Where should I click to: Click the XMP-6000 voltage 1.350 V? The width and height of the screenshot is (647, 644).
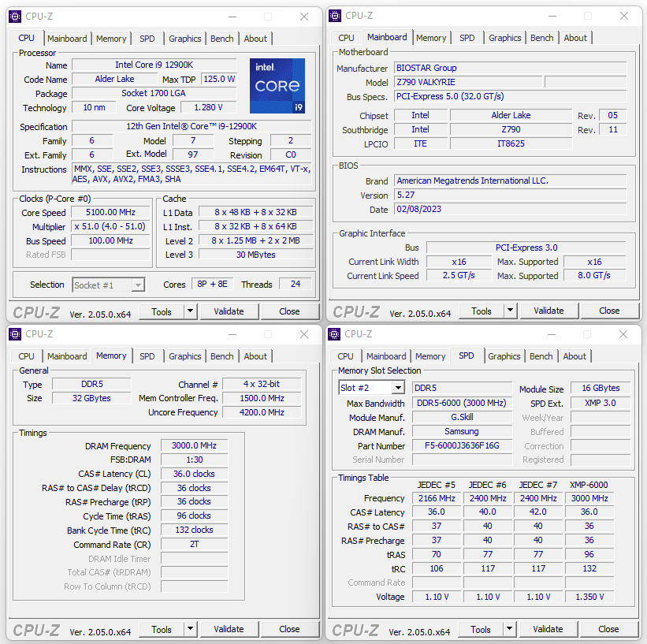pyautogui.click(x=589, y=597)
